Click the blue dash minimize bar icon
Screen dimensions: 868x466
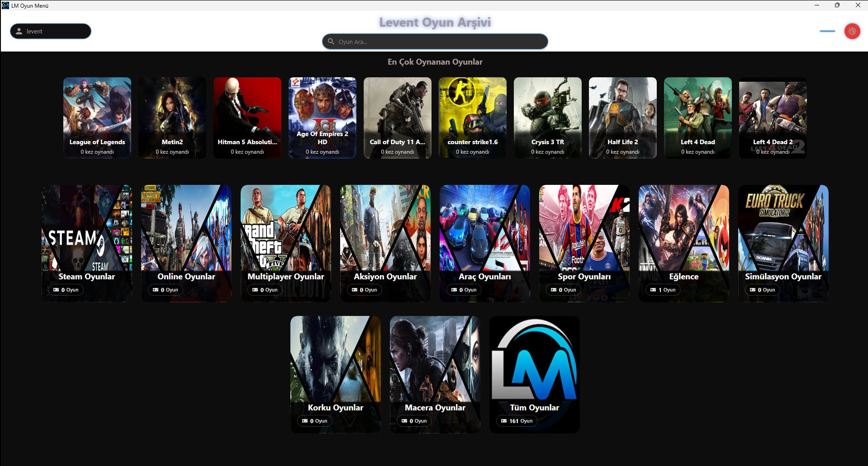point(827,31)
